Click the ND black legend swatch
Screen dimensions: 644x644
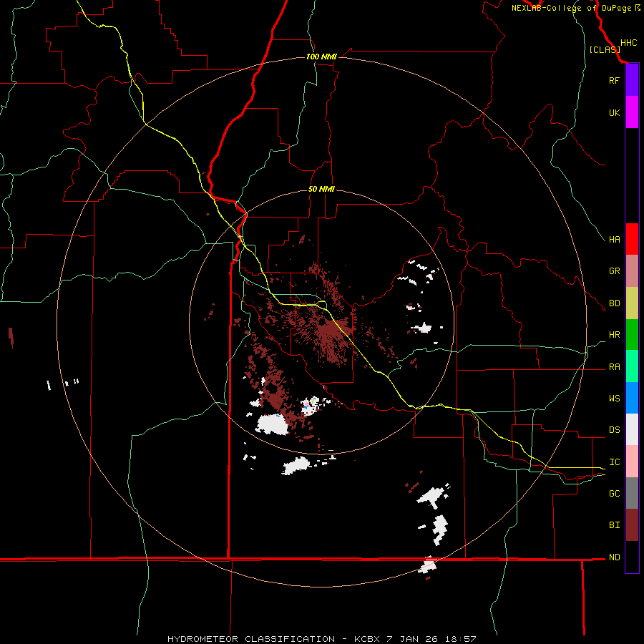coord(632,557)
